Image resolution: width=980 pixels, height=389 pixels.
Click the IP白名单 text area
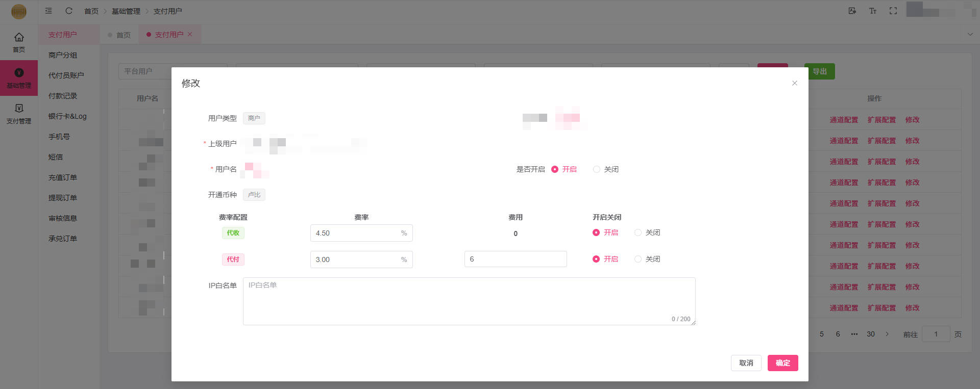[469, 301]
